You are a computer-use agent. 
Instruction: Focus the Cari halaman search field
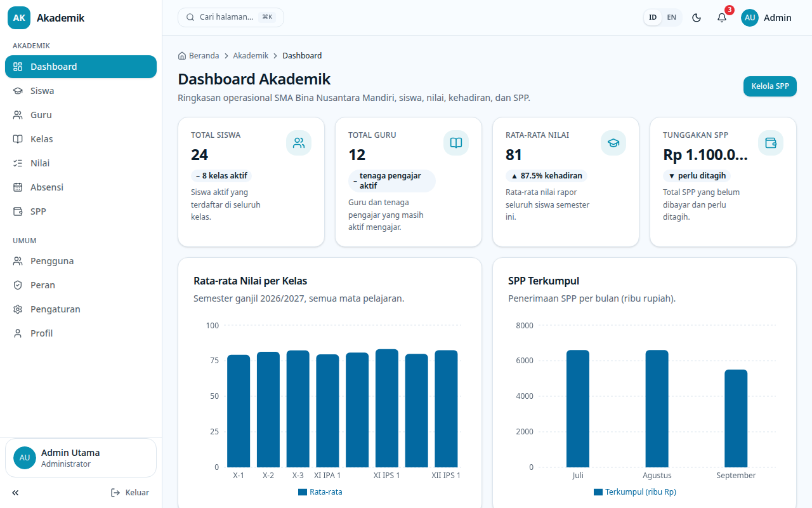(231, 17)
